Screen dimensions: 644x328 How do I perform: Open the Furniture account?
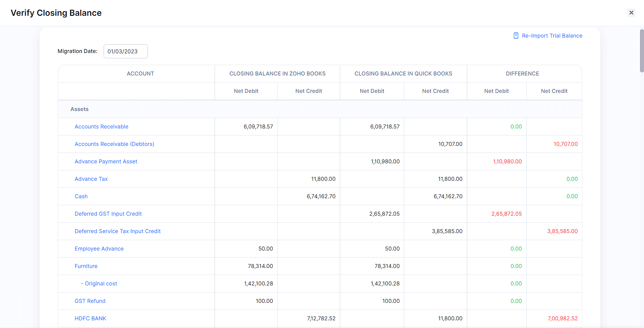pyautogui.click(x=86, y=266)
